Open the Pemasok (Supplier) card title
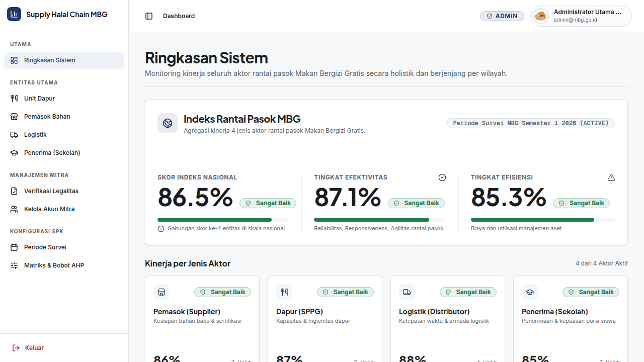 (187, 312)
